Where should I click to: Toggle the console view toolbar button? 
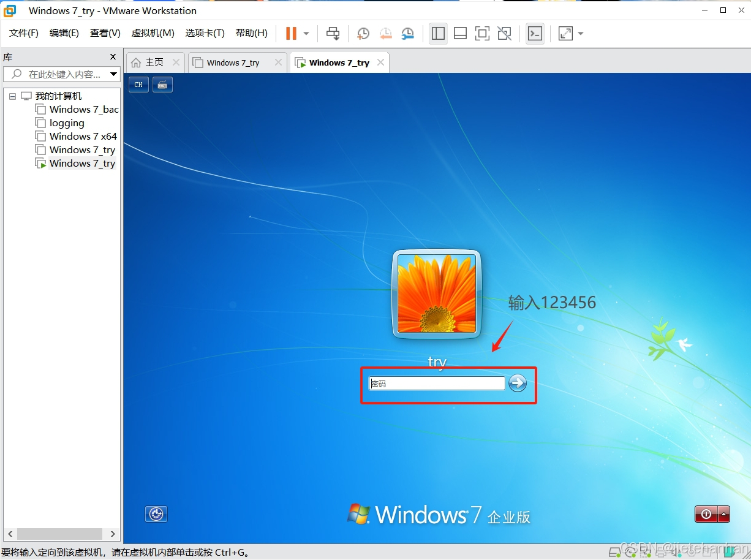pos(535,33)
